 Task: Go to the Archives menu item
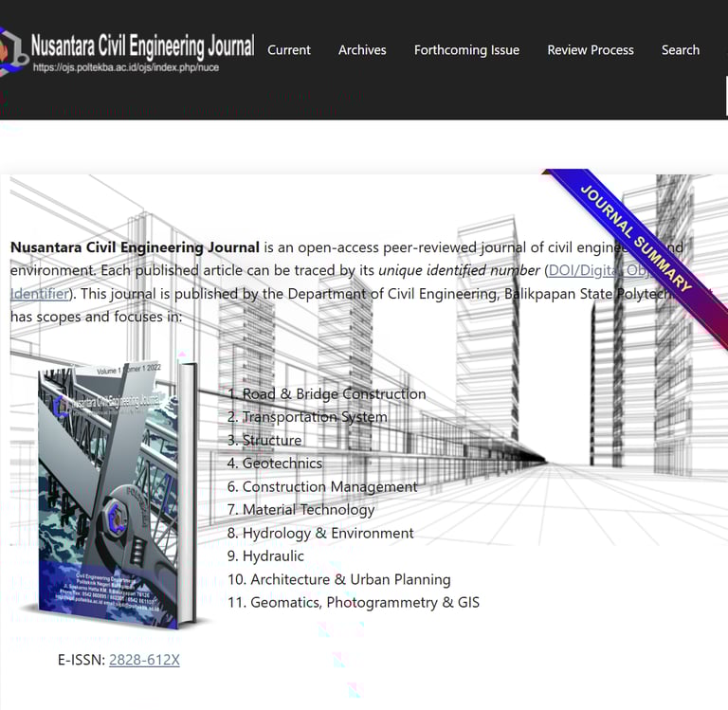362,50
